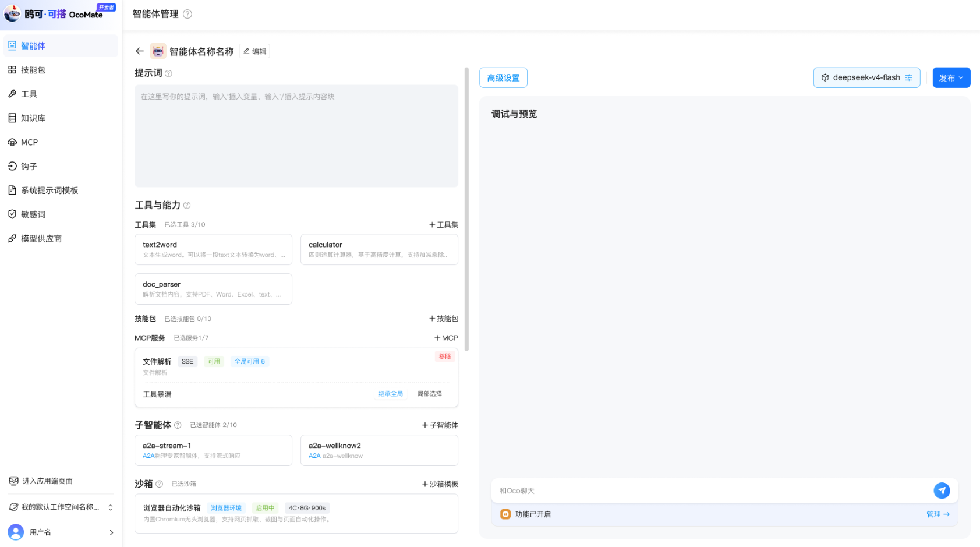
Task: Open the 智能体 sidebar item
Action: [61, 45]
